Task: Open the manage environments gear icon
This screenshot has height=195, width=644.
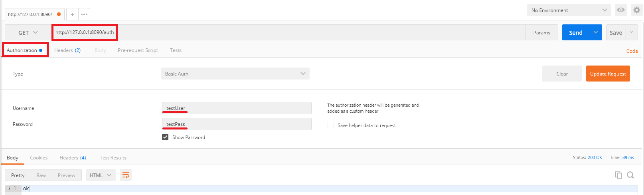Action: [636, 10]
